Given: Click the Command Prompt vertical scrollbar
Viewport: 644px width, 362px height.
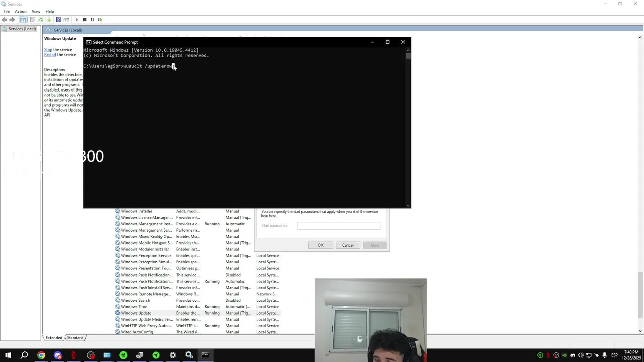Looking at the screenshot, I should [408, 128].
